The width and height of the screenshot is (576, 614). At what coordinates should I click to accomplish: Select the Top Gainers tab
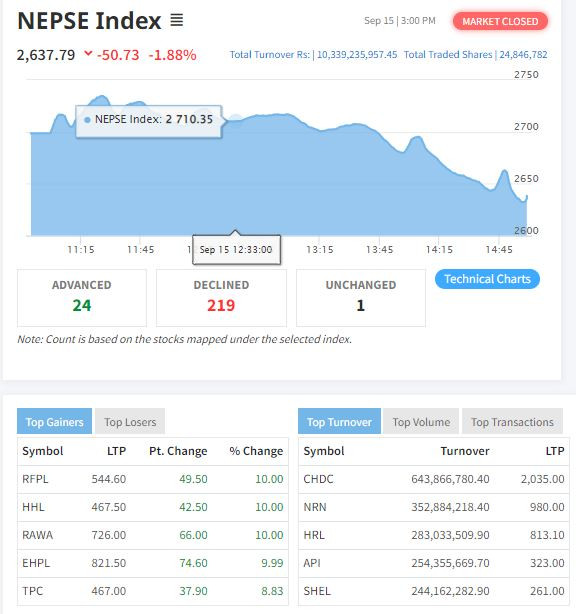click(54, 422)
